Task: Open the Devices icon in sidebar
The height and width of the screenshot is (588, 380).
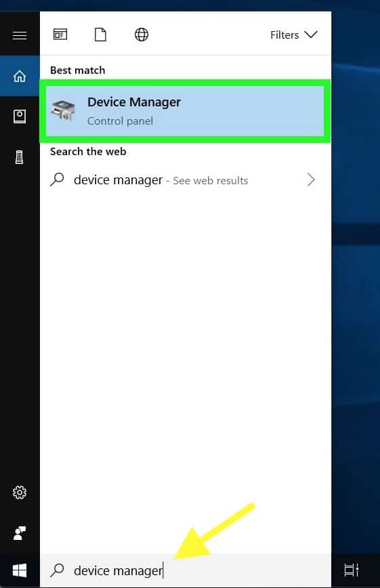Action: click(19, 156)
